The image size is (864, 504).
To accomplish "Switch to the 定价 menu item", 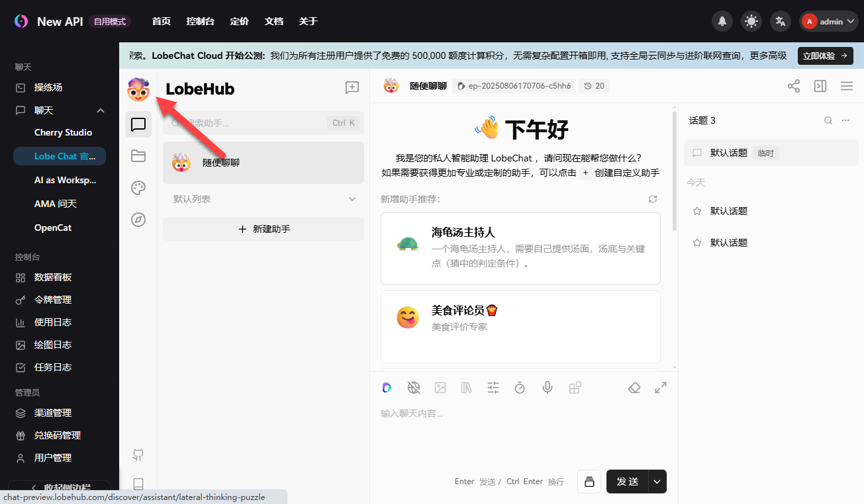I will [239, 21].
